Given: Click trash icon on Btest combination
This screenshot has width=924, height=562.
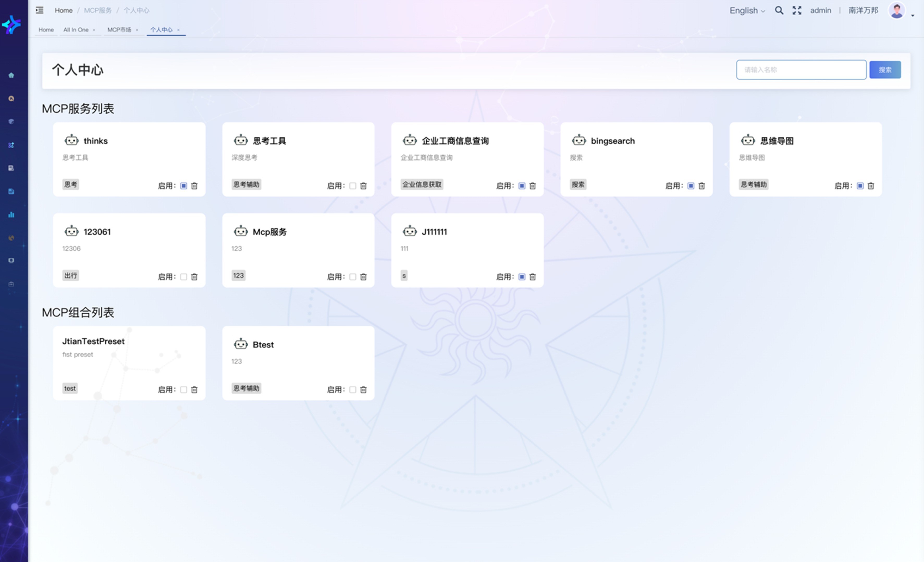Looking at the screenshot, I should tap(364, 390).
